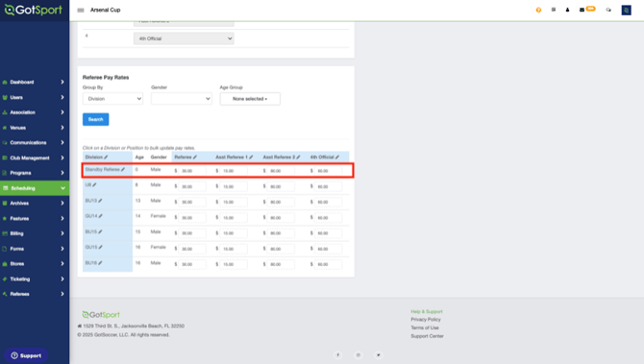Screen dimensions: 644x364
Task: Expand the Features sidebar chevron
Action: pyautogui.click(x=62, y=218)
